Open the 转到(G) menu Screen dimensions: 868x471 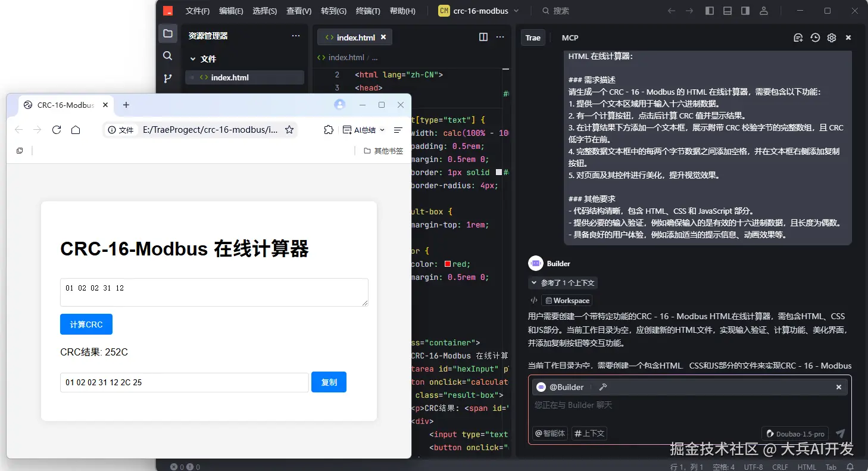click(x=333, y=11)
